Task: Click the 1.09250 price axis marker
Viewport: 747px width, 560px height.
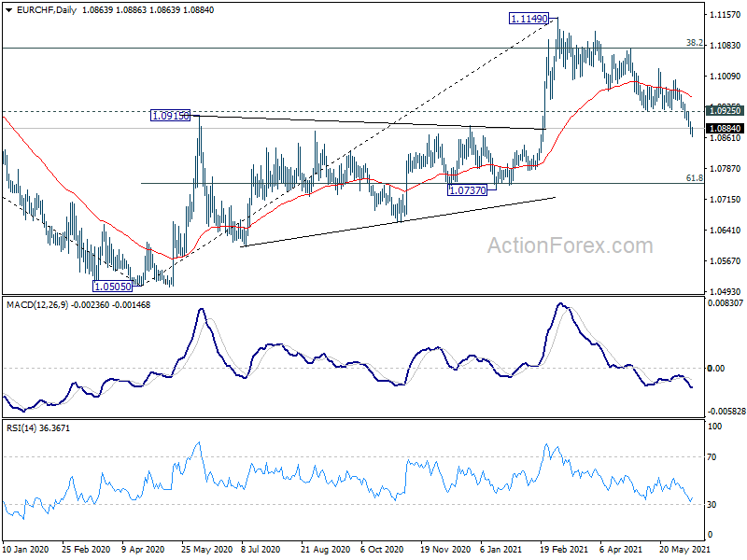Action: (x=726, y=110)
